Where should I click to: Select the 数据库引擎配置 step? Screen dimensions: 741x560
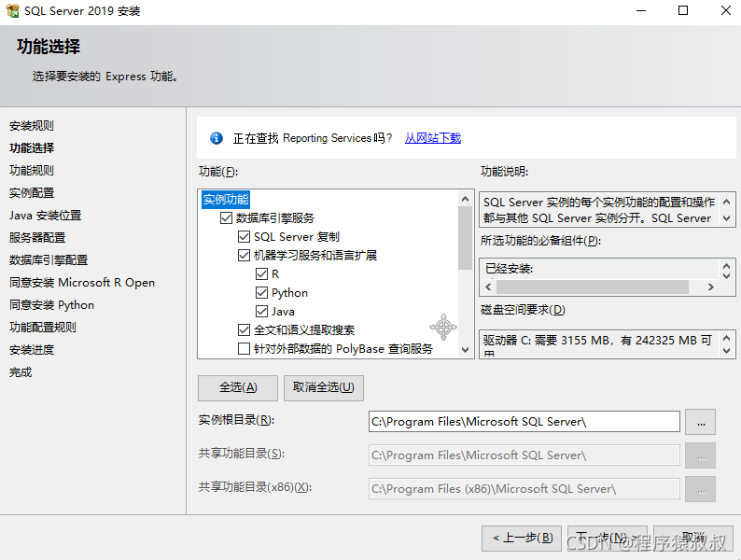coord(49,259)
